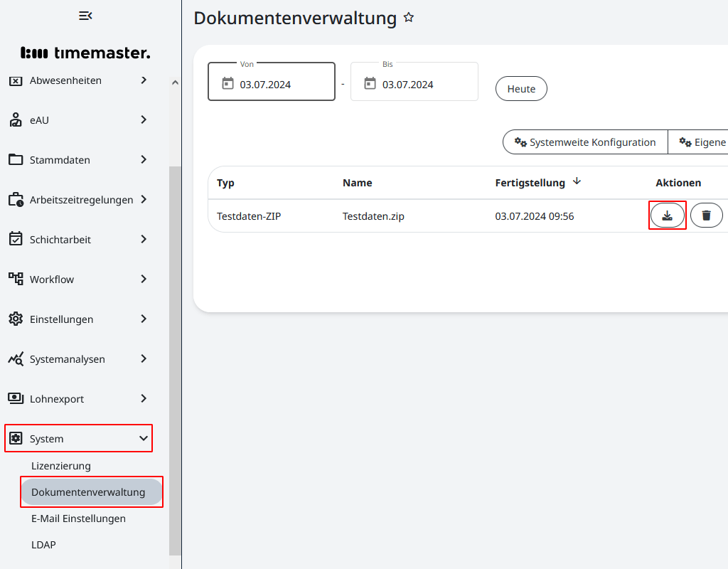Image resolution: width=728 pixels, height=569 pixels.
Task: Click the delete trash icon for Testdaten.zip
Action: pos(706,215)
